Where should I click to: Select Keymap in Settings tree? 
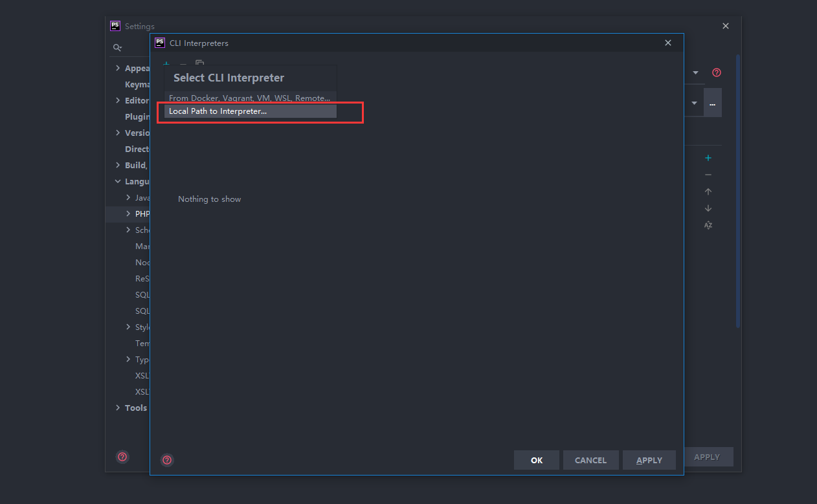[137, 84]
